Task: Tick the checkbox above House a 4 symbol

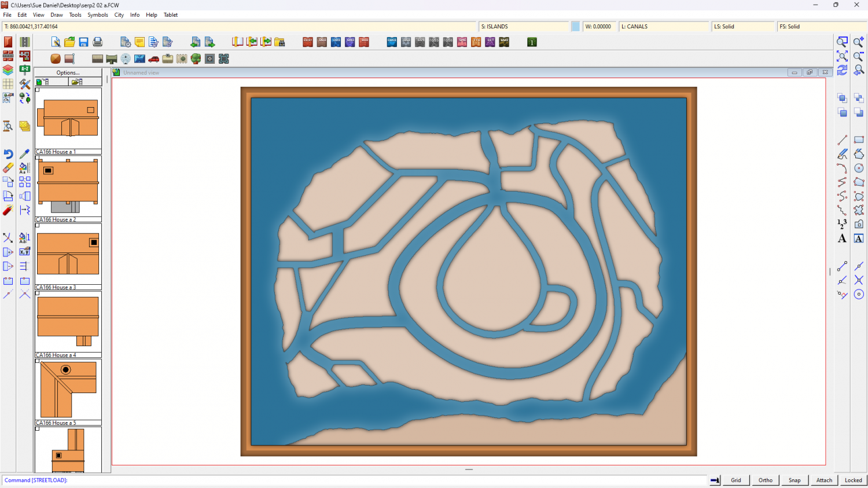Action: (x=38, y=293)
